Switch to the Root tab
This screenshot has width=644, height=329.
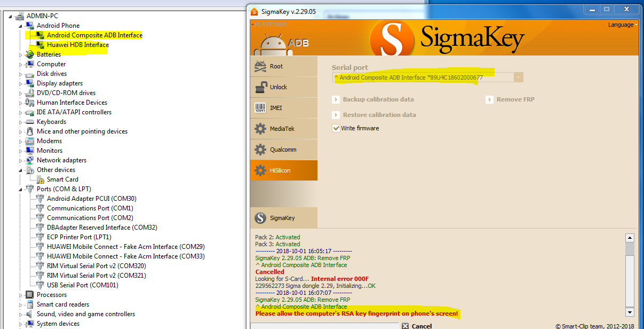[284, 66]
